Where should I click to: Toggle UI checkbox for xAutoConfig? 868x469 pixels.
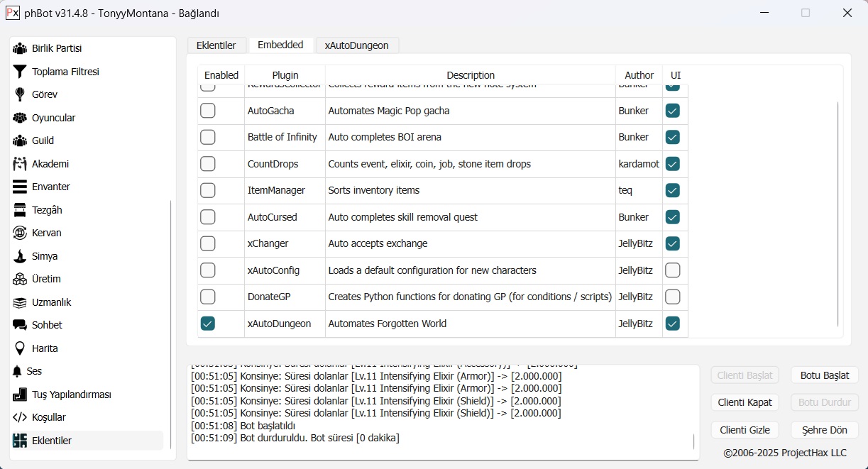click(672, 270)
